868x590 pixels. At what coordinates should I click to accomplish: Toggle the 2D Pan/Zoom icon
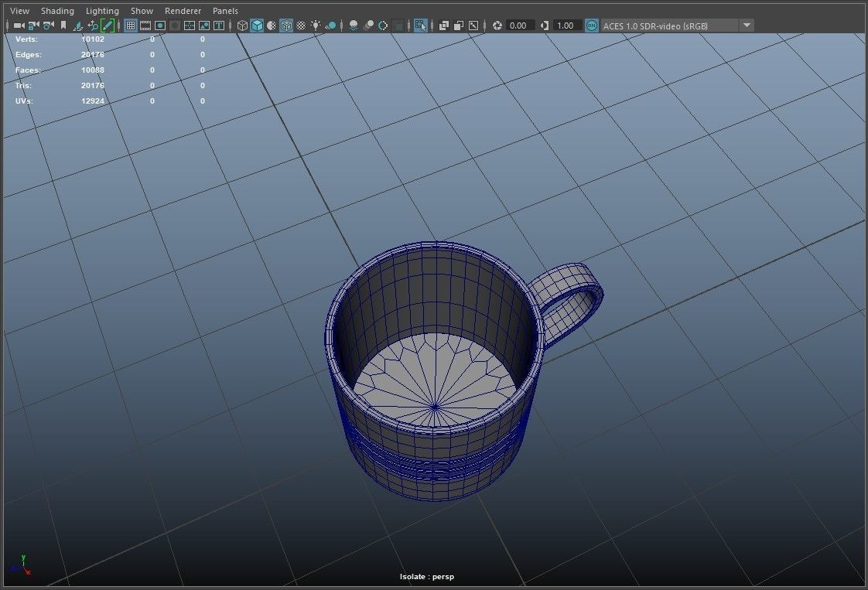(92, 26)
